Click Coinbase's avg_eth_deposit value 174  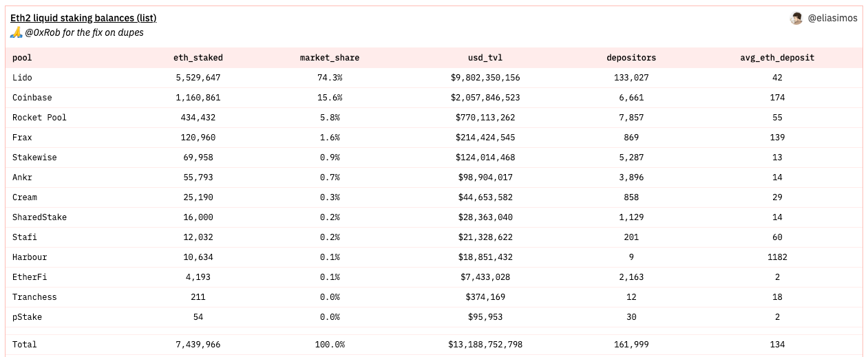[777, 98]
